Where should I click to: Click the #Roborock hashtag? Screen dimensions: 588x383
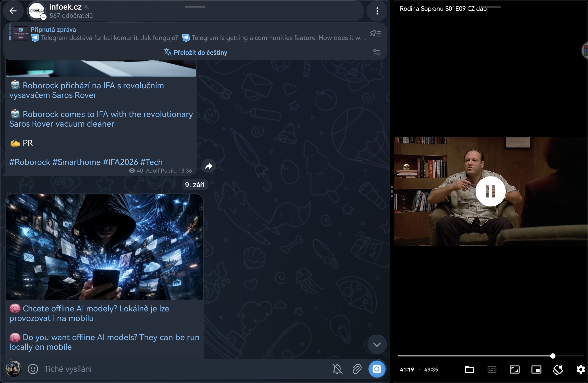[x=30, y=162]
